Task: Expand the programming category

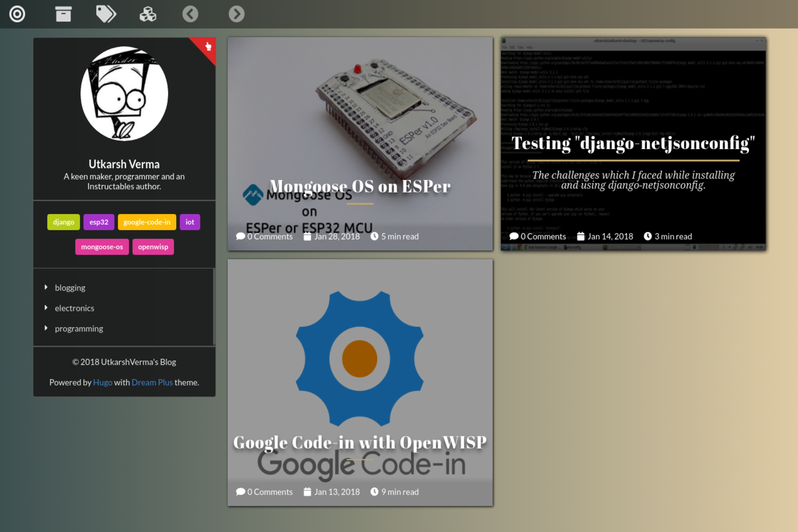Action: point(46,328)
